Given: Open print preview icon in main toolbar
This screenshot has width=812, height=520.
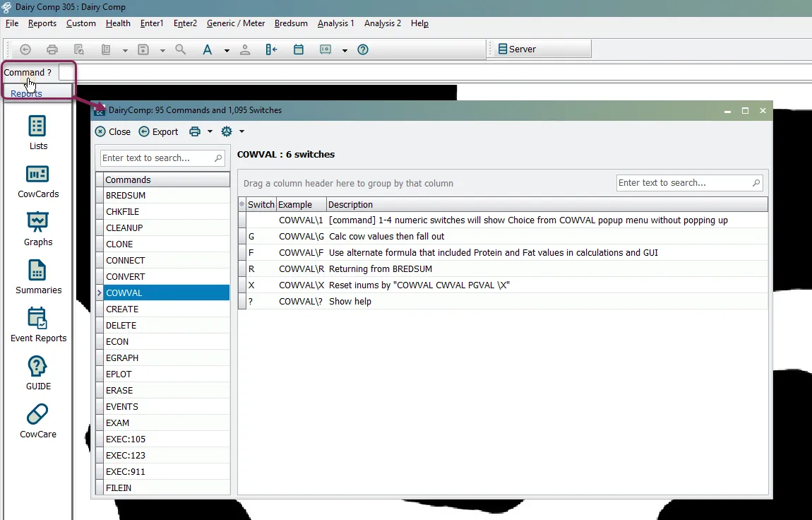Looking at the screenshot, I should point(78,49).
